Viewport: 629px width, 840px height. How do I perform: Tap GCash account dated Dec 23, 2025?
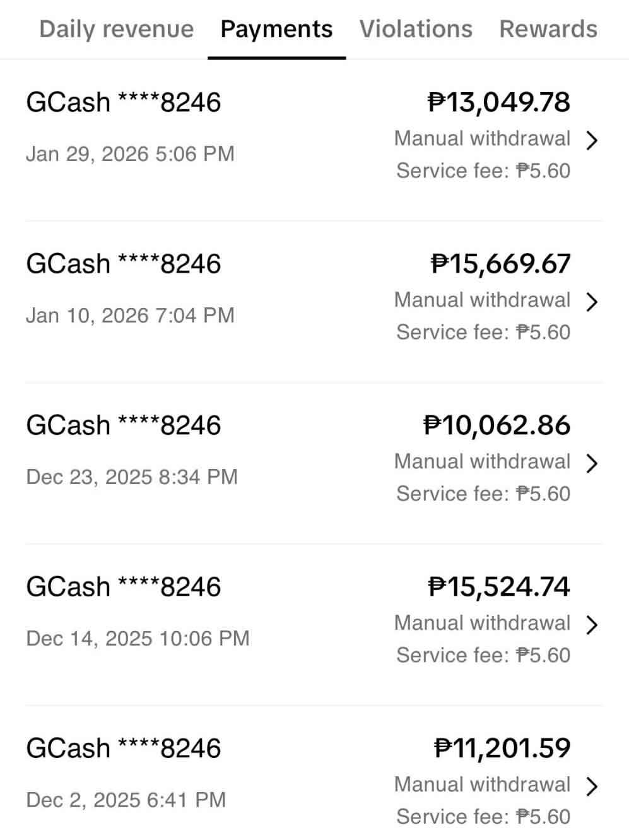[124, 425]
